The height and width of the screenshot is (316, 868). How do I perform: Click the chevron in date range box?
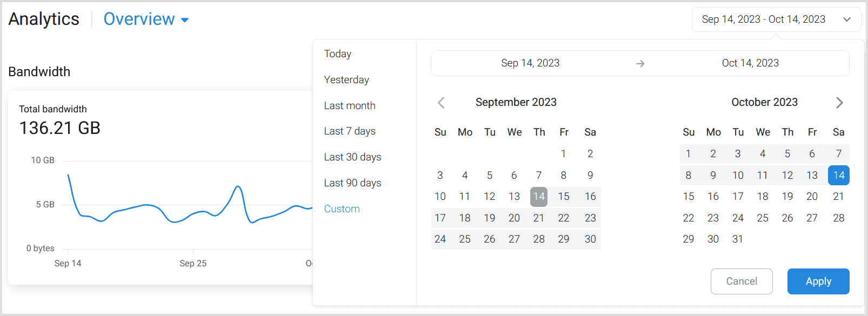pos(847,19)
